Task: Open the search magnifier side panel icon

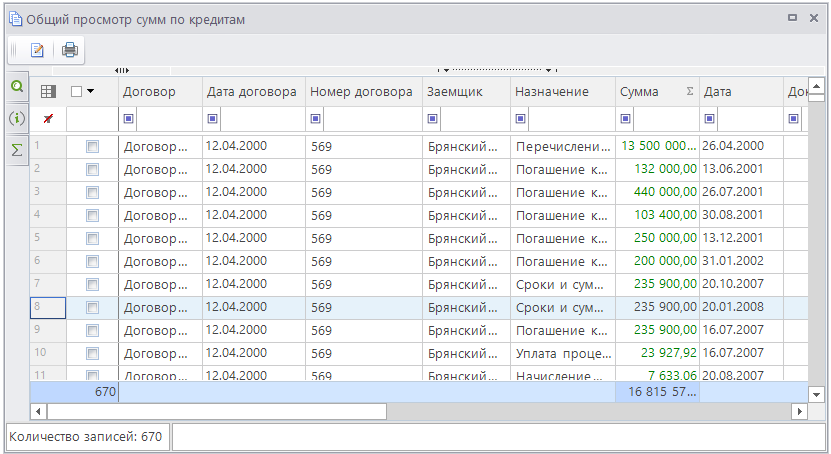Action: (16, 87)
